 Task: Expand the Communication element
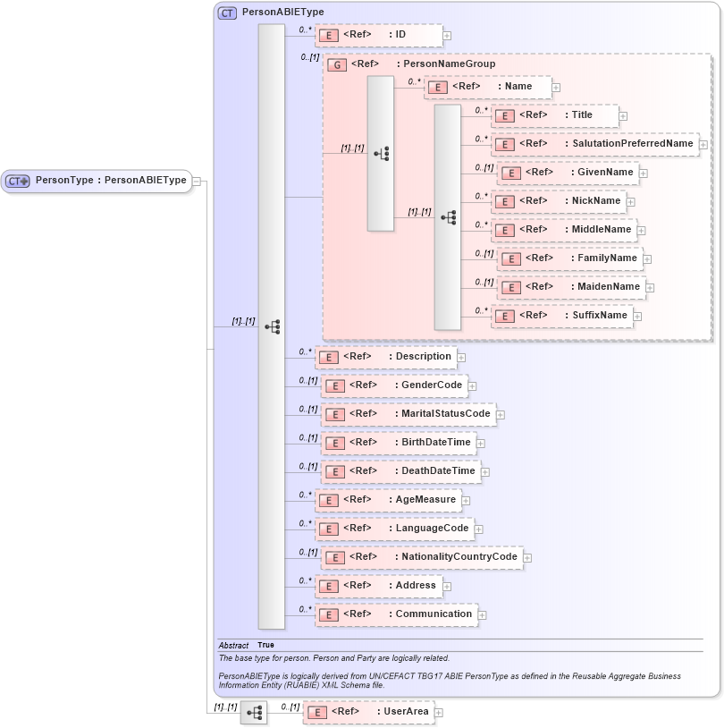click(x=482, y=614)
